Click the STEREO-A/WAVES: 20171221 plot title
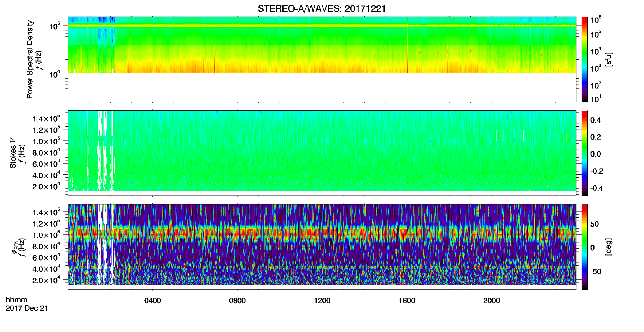Screen dimensions: 644x332 pos(322,9)
